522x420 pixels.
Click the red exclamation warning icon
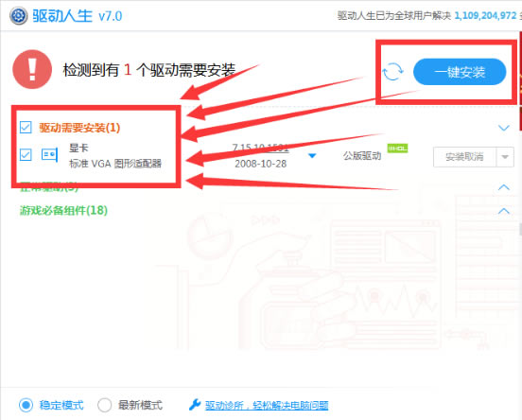click(x=32, y=69)
